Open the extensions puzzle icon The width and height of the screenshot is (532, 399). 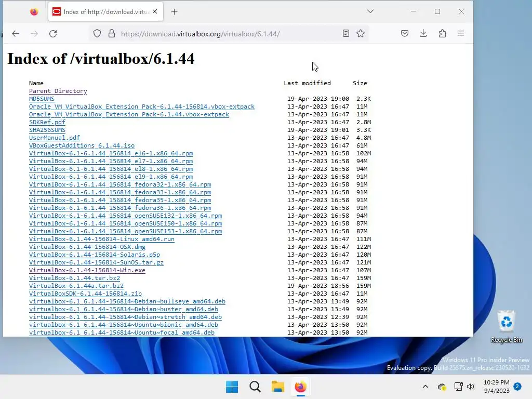(442, 33)
